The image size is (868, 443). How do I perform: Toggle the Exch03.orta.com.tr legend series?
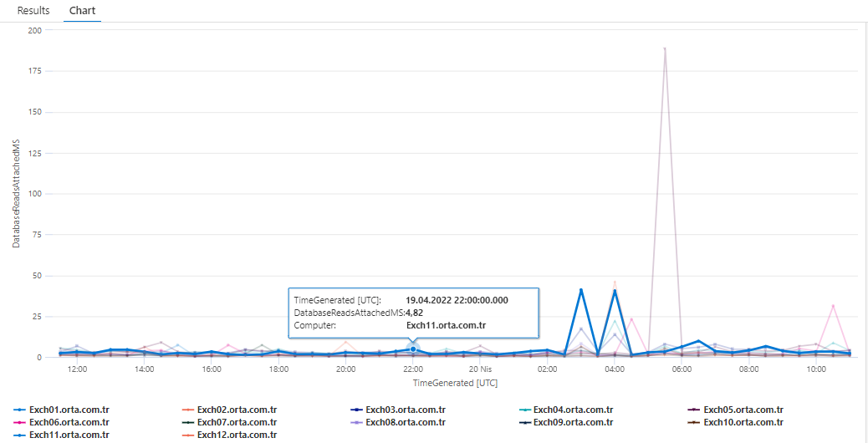pos(398,410)
